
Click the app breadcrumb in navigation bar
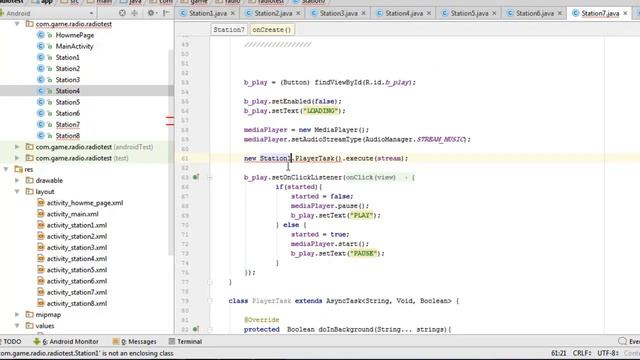tap(42, 2)
